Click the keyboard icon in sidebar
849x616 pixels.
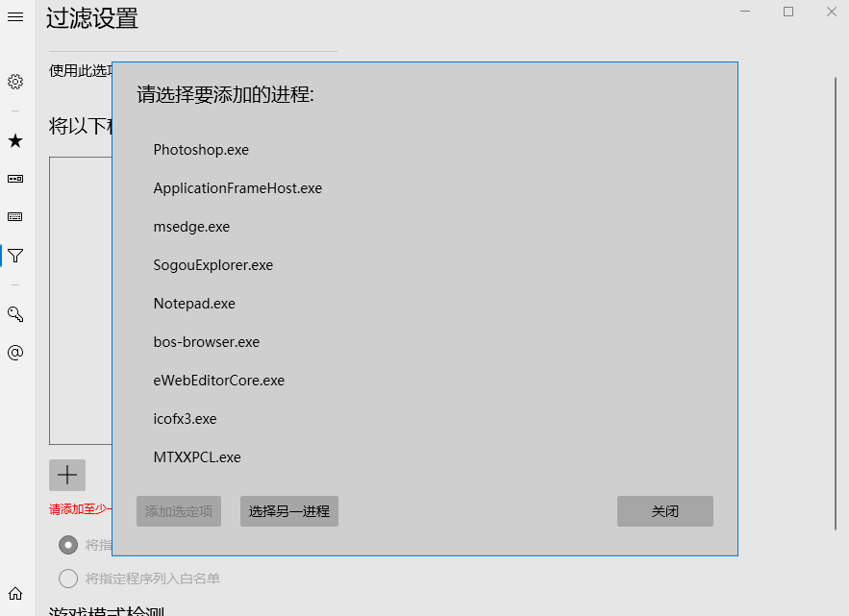[x=15, y=217]
